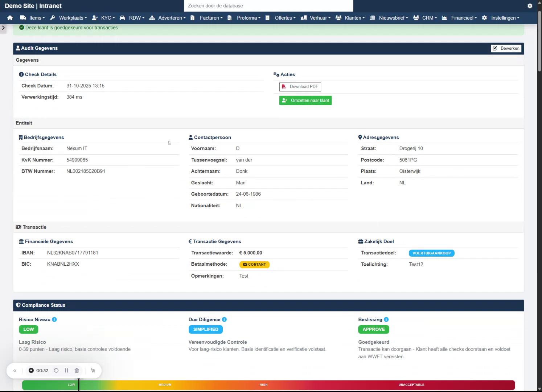Click the Bewerken button
Screen dimensions: 542x392
(506, 48)
